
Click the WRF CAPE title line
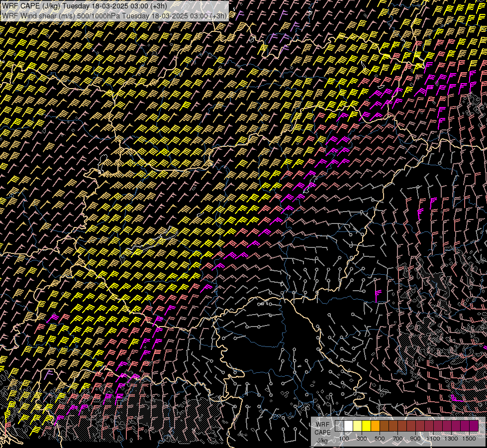point(84,6)
